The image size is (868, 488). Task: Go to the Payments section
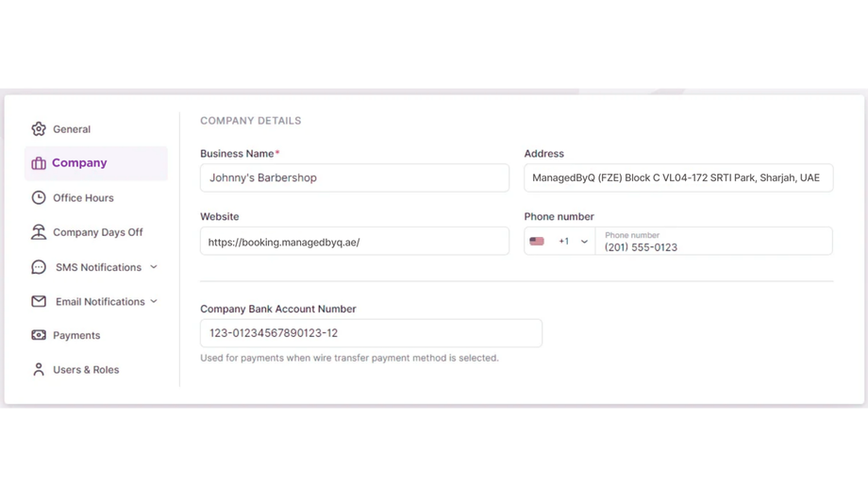[x=76, y=335]
